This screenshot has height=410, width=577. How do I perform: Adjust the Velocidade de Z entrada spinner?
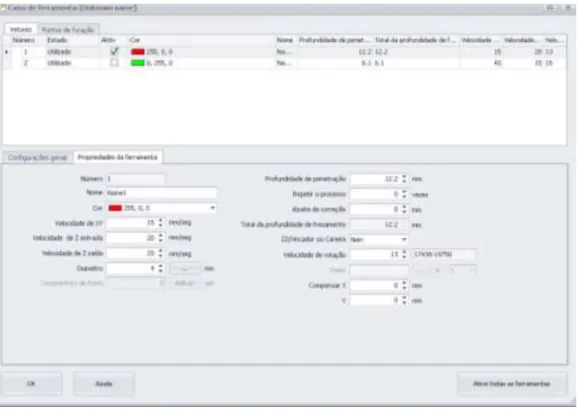point(160,238)
